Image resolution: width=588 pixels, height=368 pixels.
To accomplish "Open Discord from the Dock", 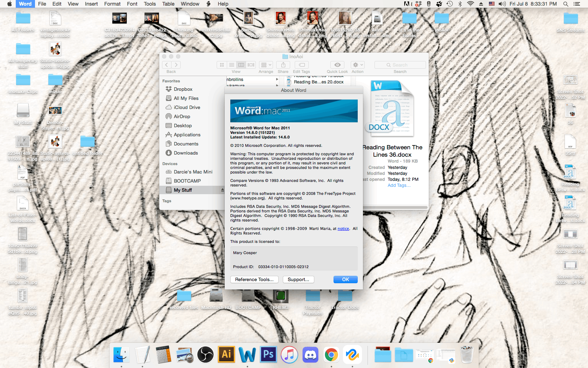I will click(x=310, y=355).
